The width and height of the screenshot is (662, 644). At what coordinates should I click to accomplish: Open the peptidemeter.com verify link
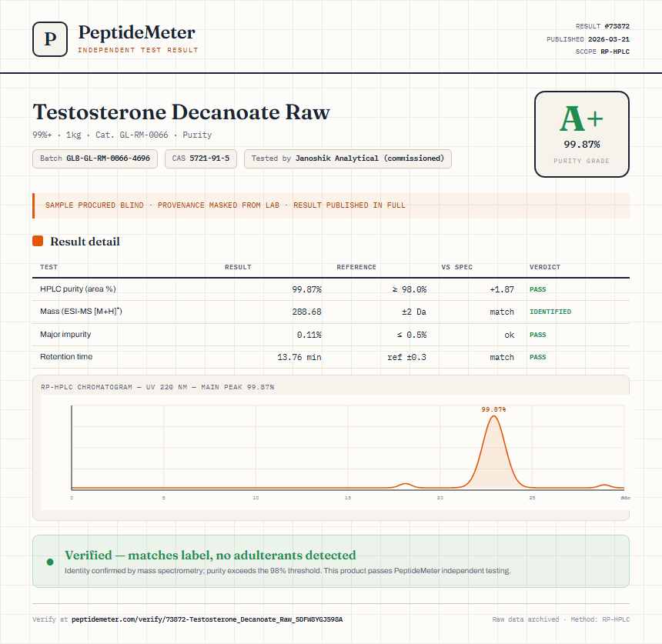[x=207, y=619]
